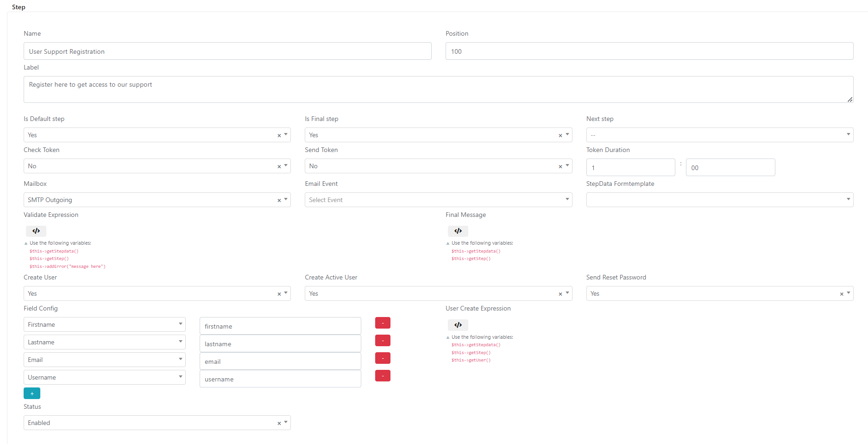This screenshot has width=868, height=444.
Task: Open the Firstname field type dropdown
Action: [x=105, y=324]
